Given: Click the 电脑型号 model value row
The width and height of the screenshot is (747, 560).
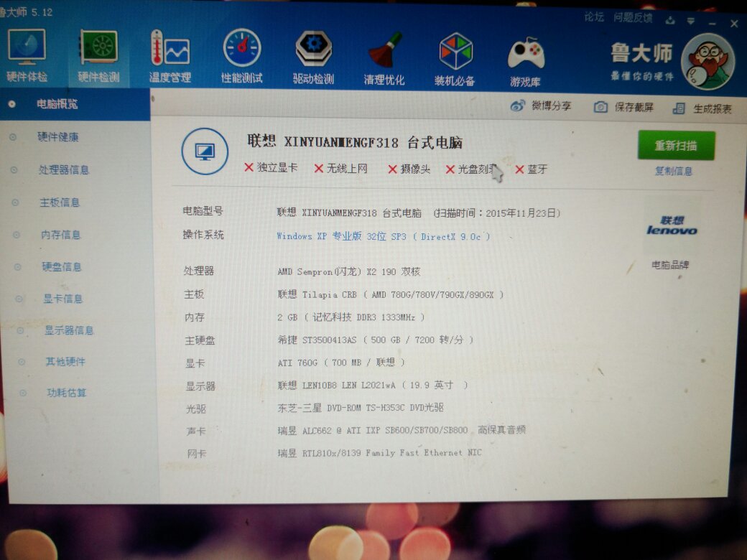Looking at the screenshot, I should (418, 213).
